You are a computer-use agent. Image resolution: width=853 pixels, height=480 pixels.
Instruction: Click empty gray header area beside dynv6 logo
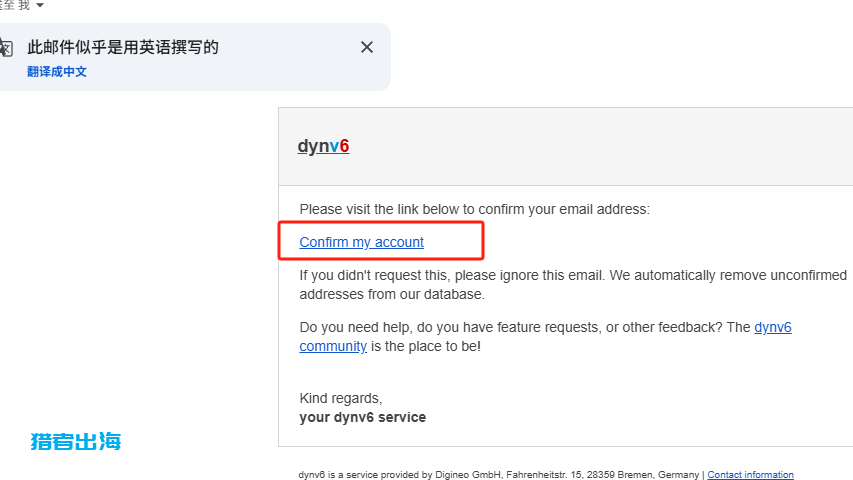600,146
